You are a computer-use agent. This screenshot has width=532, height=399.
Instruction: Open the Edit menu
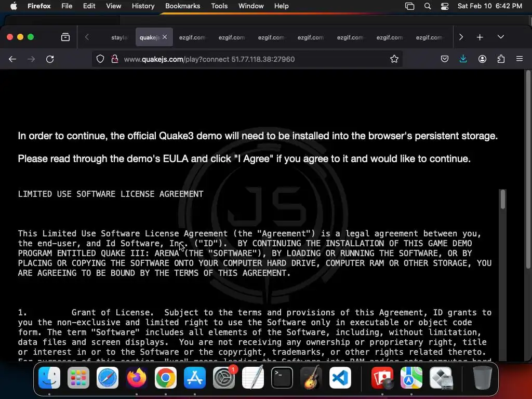[x=89, y=6]
